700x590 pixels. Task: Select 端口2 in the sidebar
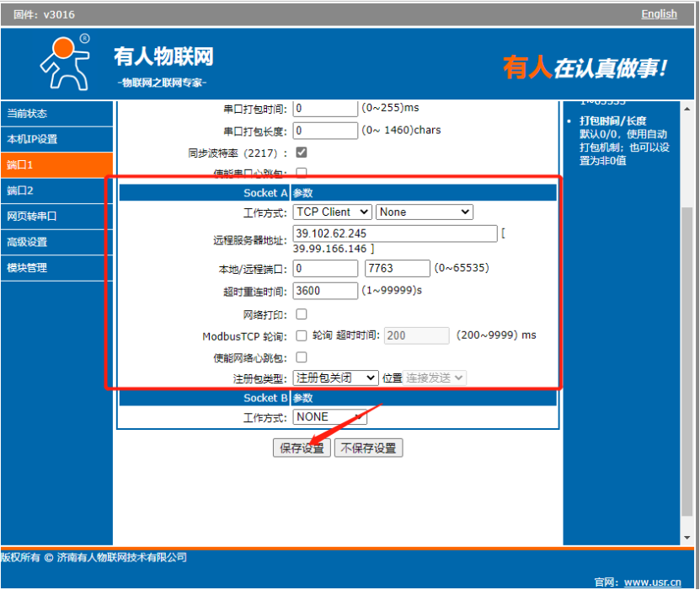[20, 190]
